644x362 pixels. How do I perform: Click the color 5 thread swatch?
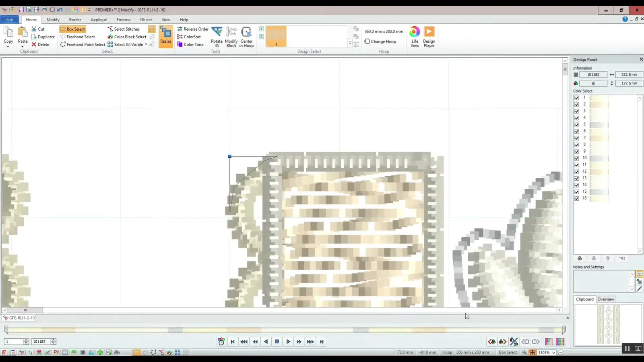pos(599,125)
